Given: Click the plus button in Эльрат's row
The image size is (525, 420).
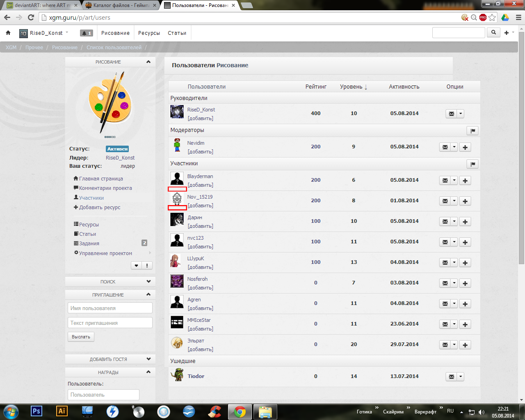Looking at the screenshot, I should pyautogui.click(x=465, y=345).
